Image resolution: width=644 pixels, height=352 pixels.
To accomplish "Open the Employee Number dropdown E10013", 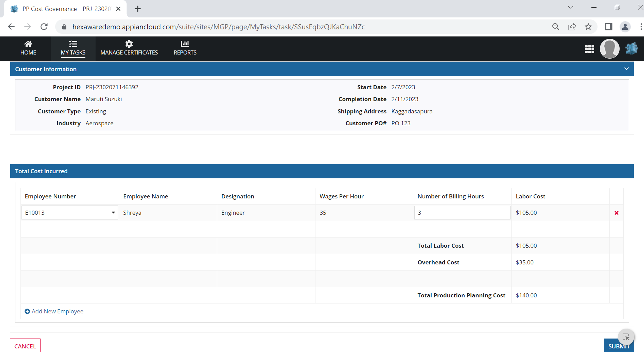I will click(x=69, y=213).
